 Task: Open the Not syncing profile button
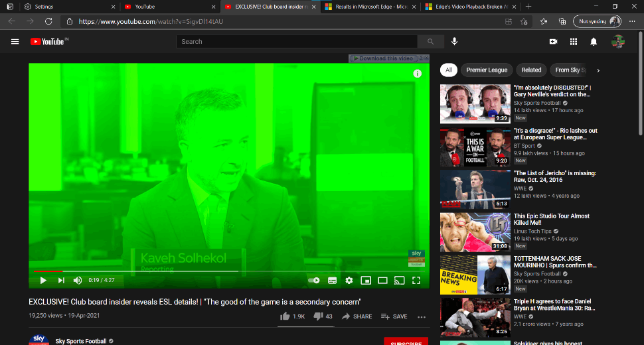[597, 21]
